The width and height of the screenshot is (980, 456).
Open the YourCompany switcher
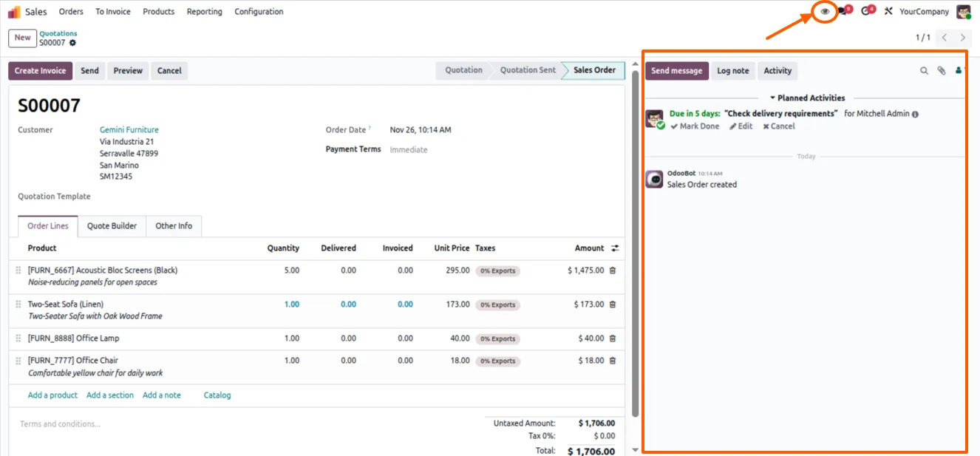(x=924, y=12)
